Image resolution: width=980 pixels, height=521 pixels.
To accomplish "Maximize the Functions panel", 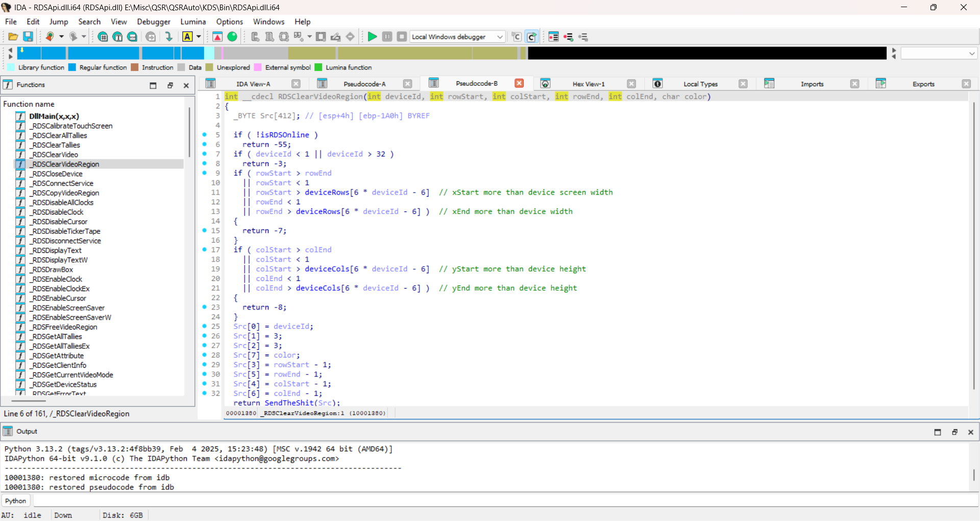I will point(153,85).
